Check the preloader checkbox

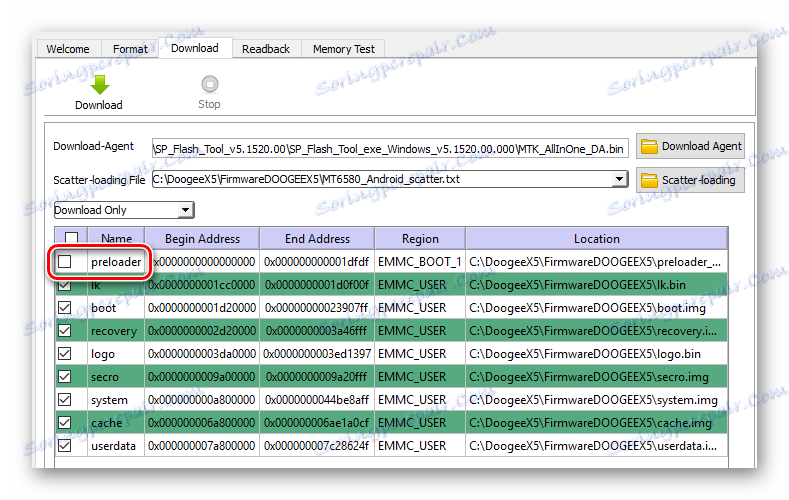[x=64, y=262]
